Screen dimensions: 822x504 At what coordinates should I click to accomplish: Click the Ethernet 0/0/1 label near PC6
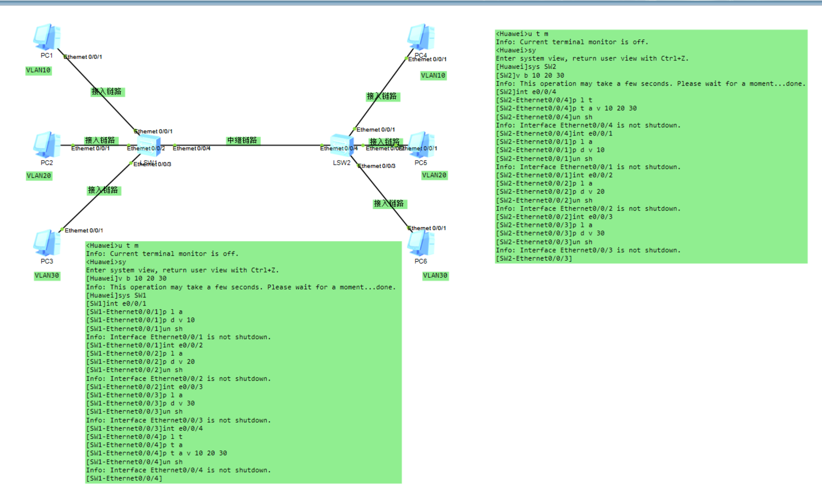pos(427,228)
